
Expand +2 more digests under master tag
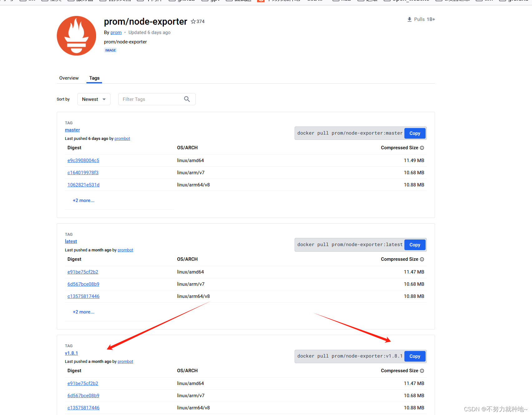click(x=83, y=200)
